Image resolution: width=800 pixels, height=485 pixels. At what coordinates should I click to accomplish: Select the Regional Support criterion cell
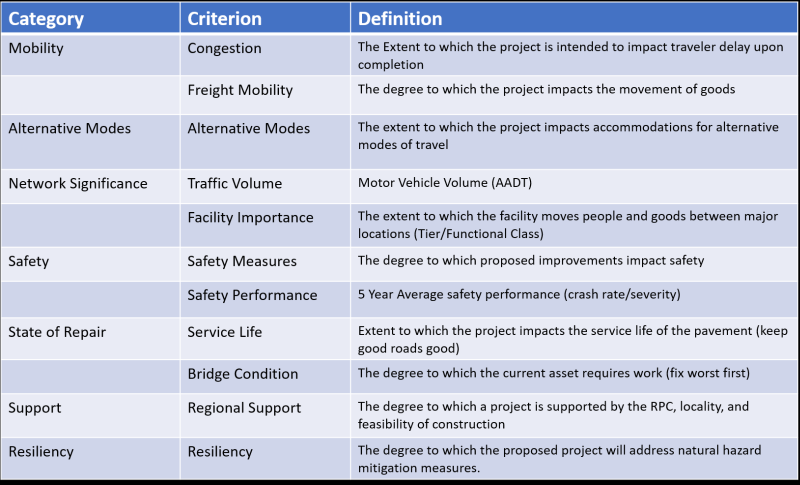coord(244,408)
